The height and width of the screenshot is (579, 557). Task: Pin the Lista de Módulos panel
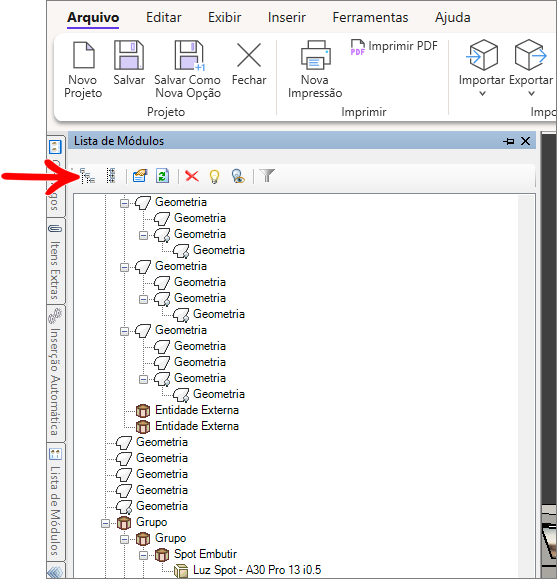click(x=509, y=141)
